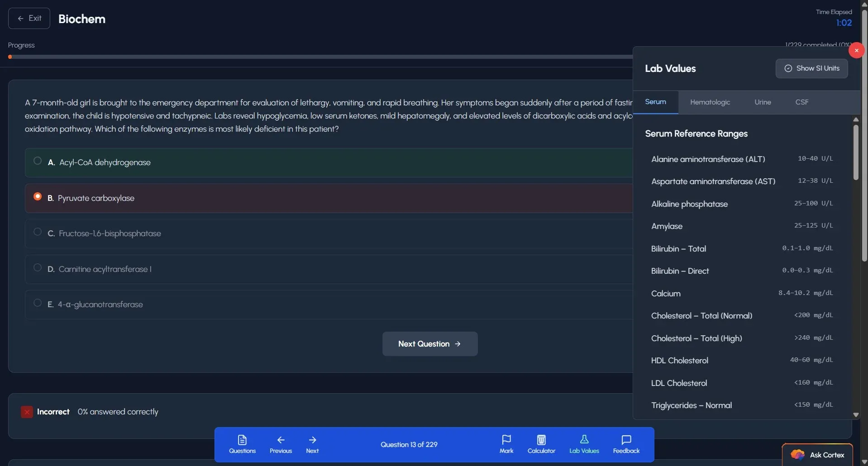This screenshot has height=466, width=868.
Task: Open Ask Cortex assistant
Action: coord(817,455)
